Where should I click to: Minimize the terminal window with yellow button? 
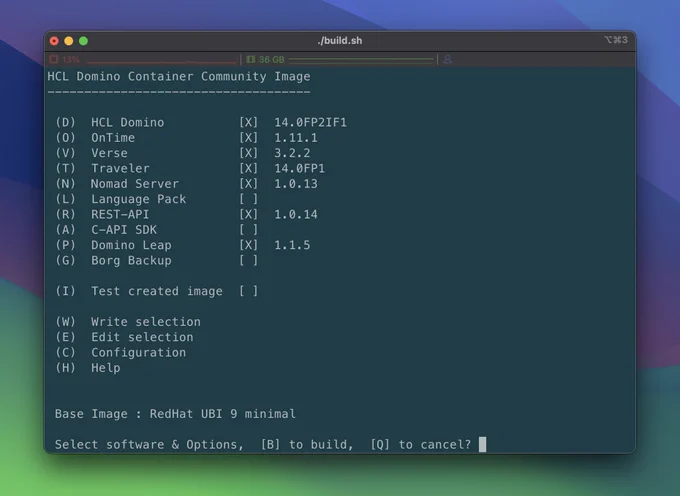[x=69, y=41]
